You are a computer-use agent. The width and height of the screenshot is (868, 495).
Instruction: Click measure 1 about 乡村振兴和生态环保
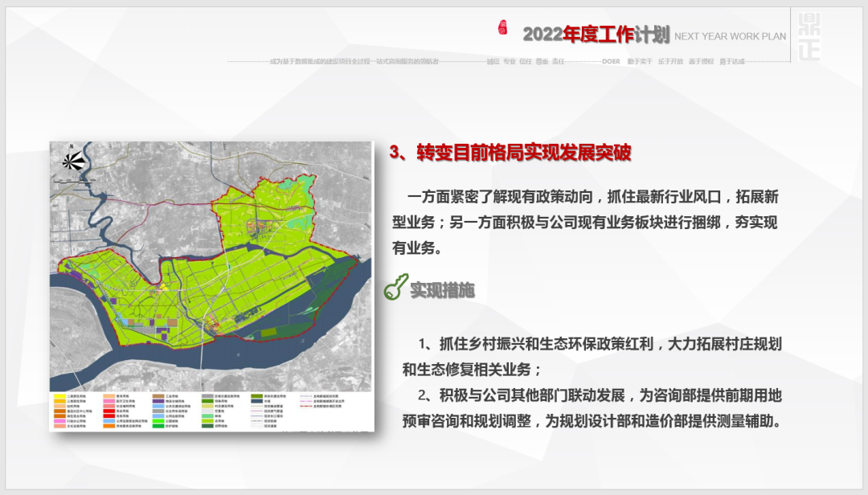pos(592,357)
